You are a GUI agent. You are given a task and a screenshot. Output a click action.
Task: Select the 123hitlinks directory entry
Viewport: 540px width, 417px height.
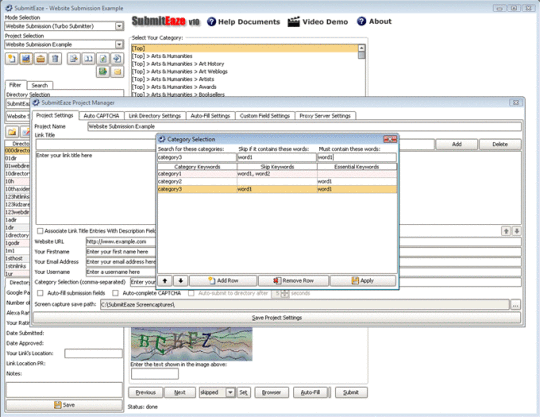click(x=17, y=197)
